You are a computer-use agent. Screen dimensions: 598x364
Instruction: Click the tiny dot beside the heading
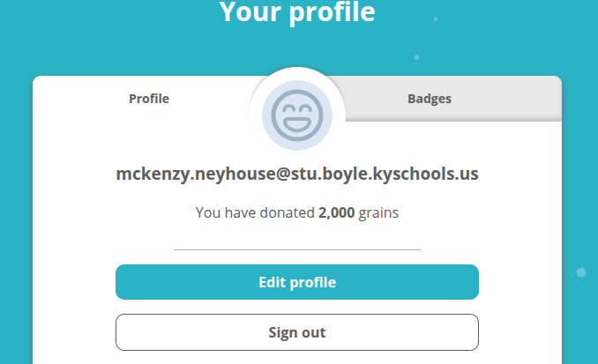click(436, 19)
